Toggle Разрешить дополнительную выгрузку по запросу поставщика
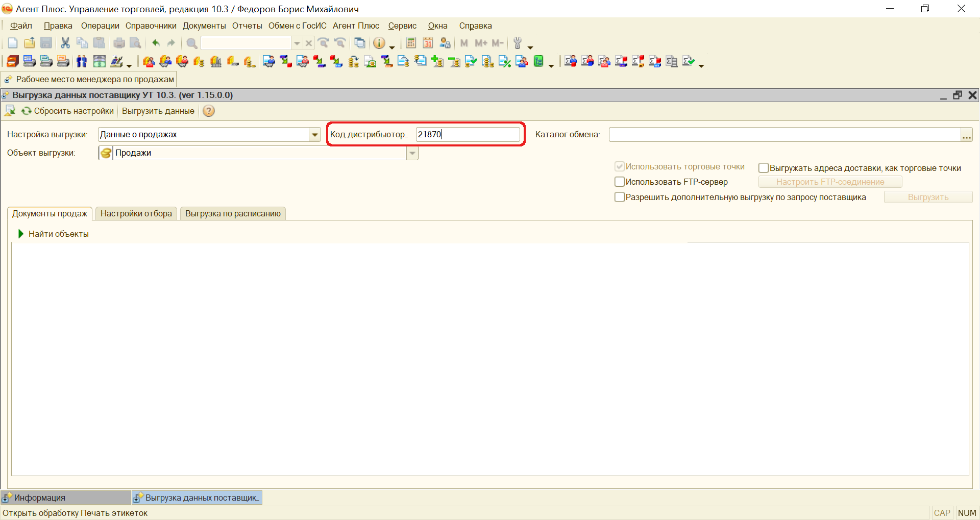Screen dimensions: 980x520 pyautogui.click(x=620, y=197)
